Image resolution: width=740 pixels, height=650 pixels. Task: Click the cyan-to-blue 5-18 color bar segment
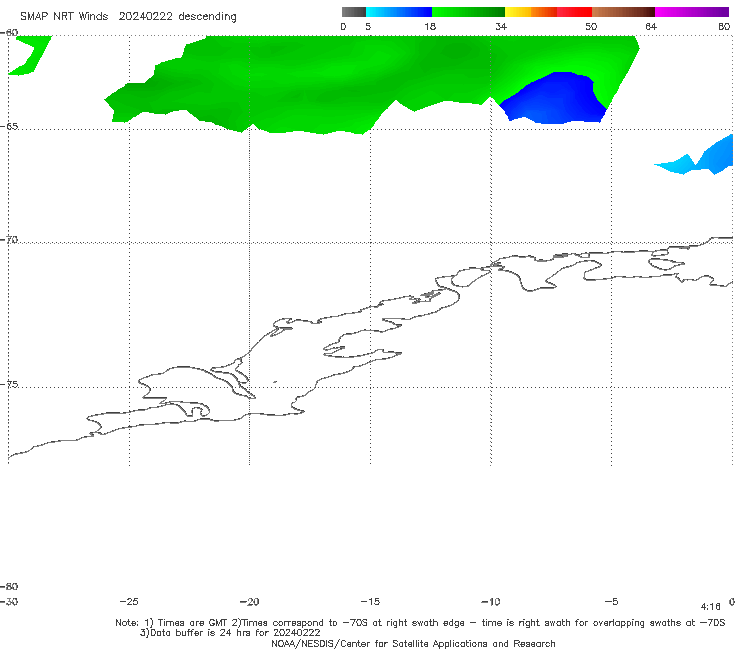(x=399, y=12)
